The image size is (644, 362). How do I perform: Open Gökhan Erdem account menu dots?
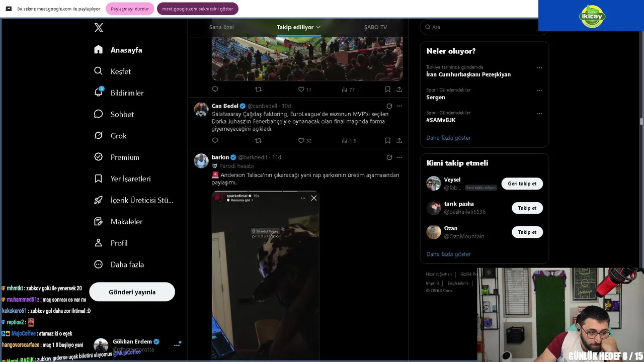(x=177, y=345)
